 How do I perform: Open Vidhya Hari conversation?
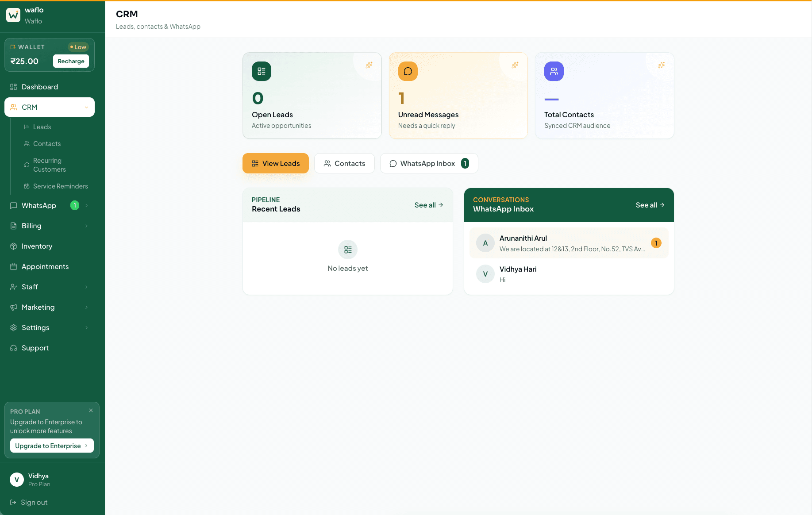click(569, 274)
